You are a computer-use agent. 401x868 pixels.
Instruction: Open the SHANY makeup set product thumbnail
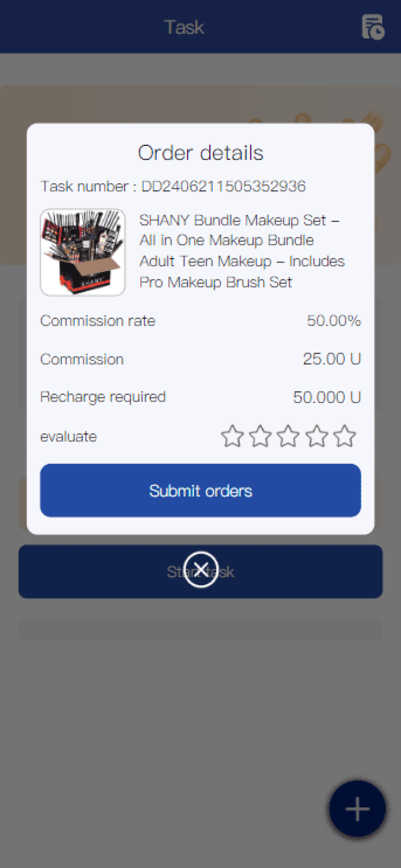click(x=83, y=252)
